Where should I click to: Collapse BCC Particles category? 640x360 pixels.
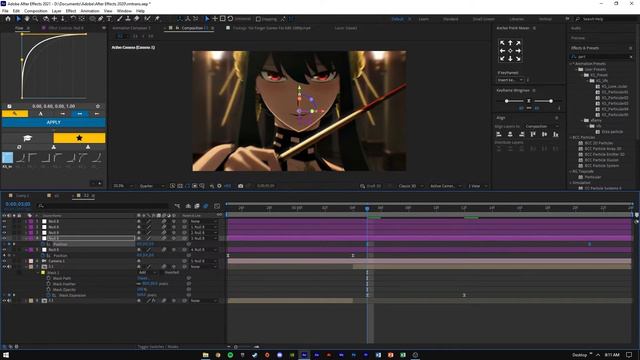pos(571,138)
